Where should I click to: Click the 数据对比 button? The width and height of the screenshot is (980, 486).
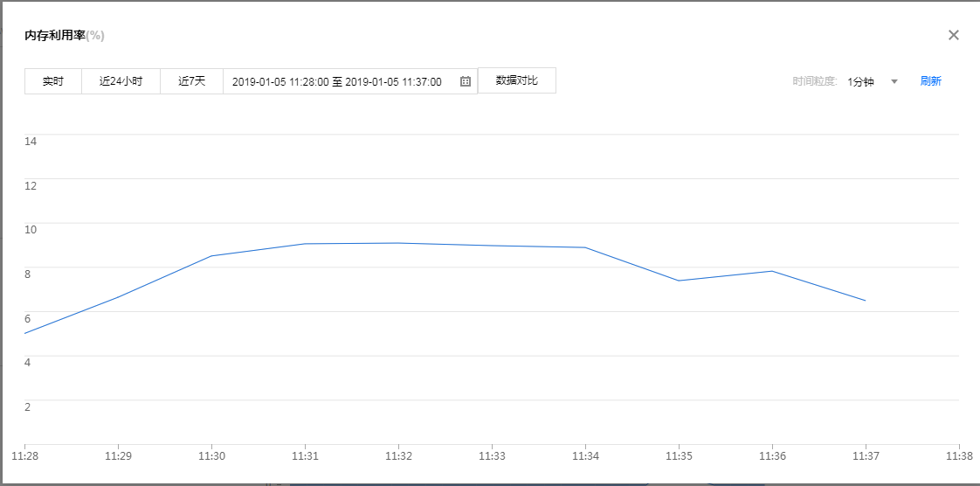(x=517, y=80)
